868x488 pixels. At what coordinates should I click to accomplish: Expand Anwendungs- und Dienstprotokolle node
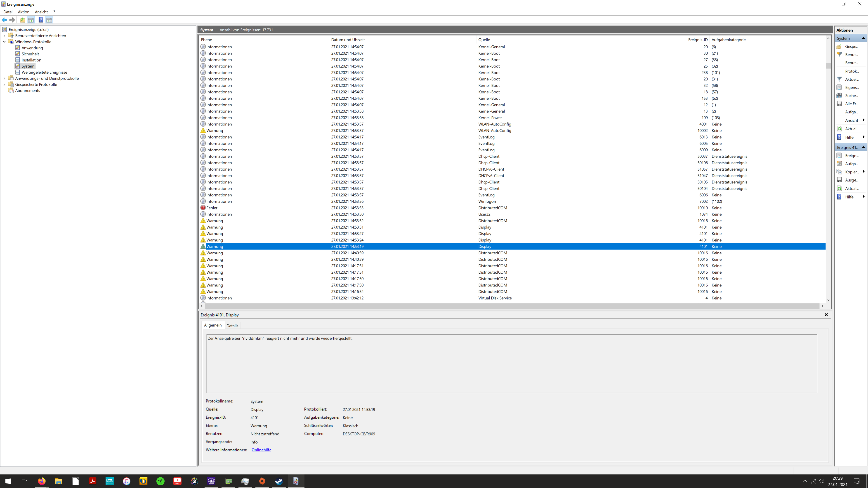(x=4, y=78)
